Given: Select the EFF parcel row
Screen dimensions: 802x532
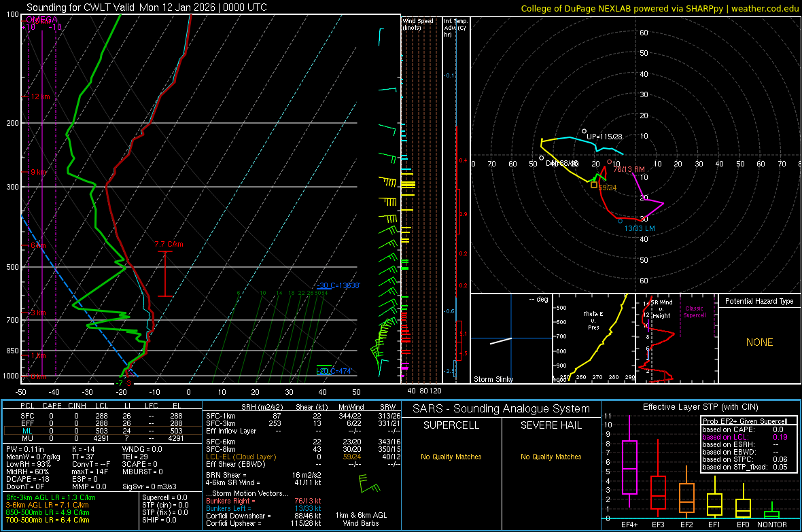Looking at the screenshot, I should (x=102, y=423).
